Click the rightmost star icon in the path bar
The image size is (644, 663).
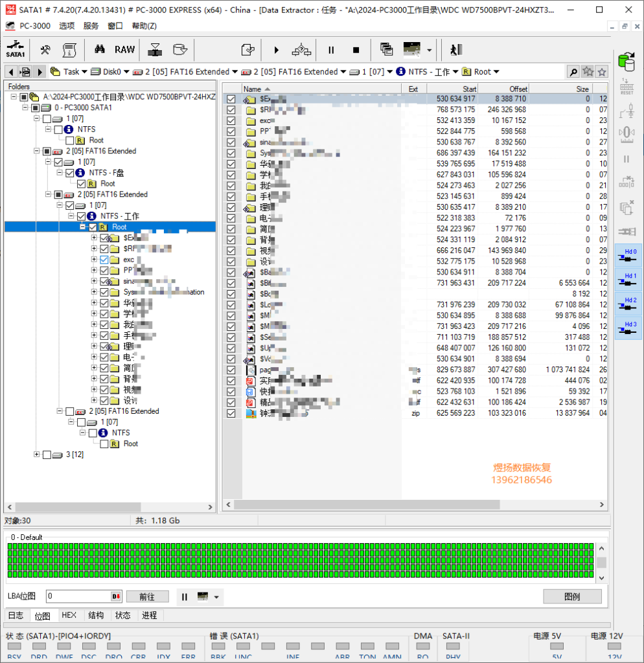click(602, 72)
